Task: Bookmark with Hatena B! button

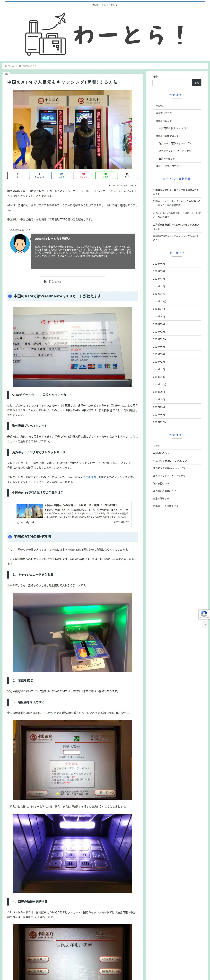Action: [x=62, y=175]
